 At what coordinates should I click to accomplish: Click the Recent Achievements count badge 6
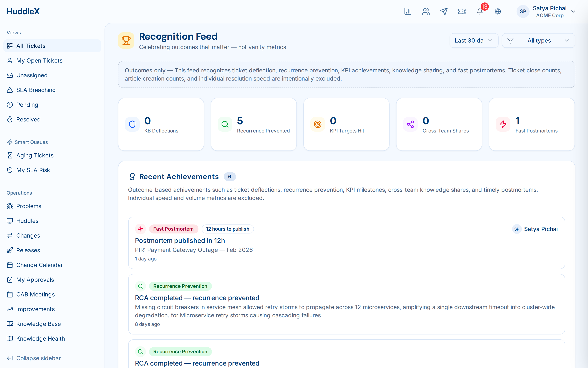pos(230,177)
